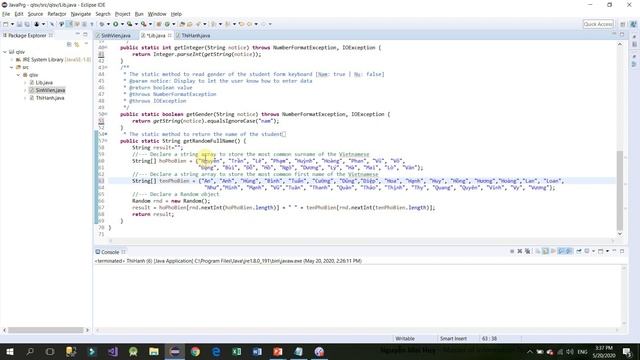The height and width of the screenshot is (360, 640).
Task: Click Open Perspective icon near Quick Access
Action: (x=622, y=24)
